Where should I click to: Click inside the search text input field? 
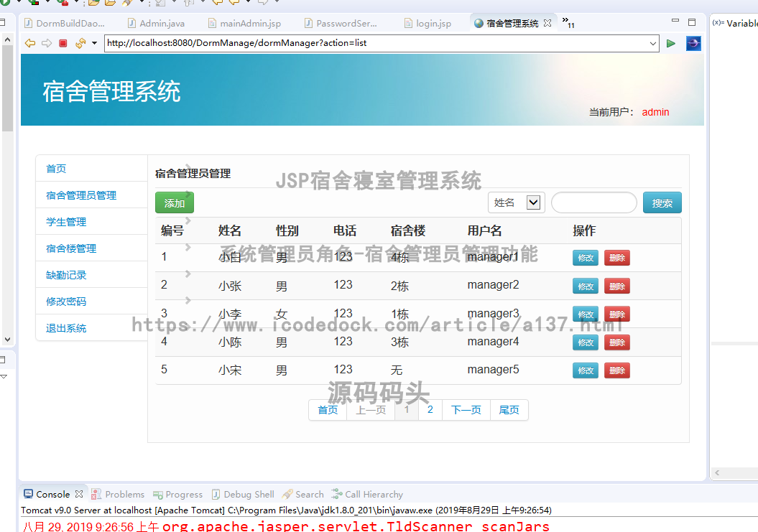(593, 202)
